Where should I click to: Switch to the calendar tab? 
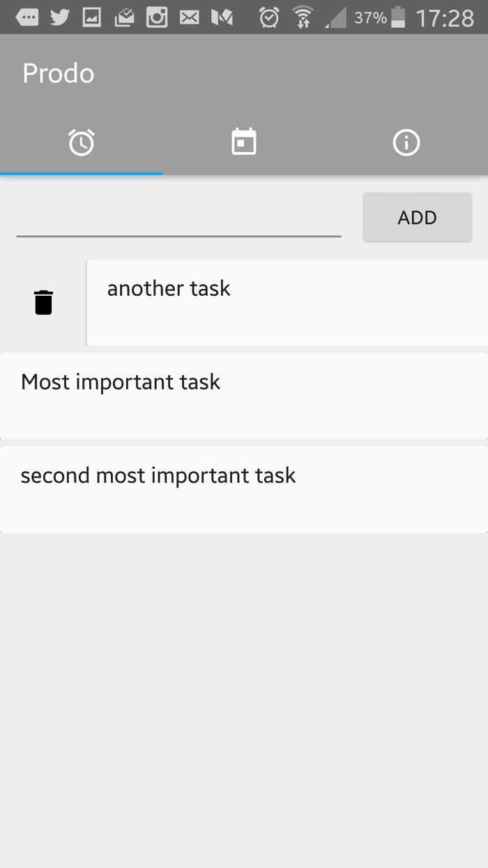(244, 142)
